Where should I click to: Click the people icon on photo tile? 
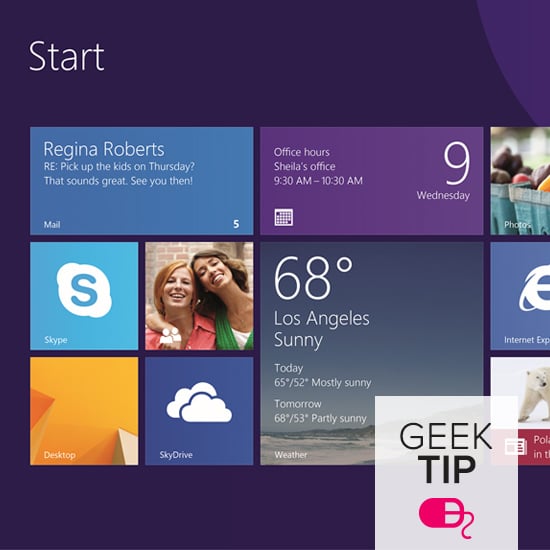[x=170, y=335]
